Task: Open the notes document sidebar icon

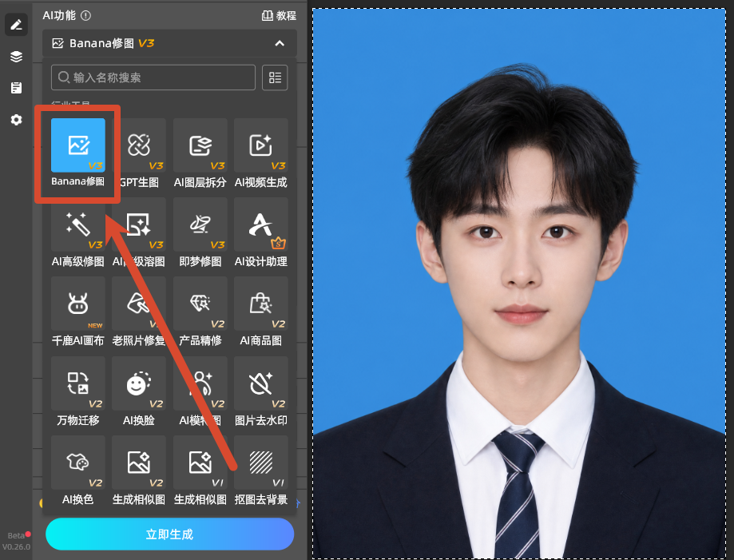Action: [x=17, y=88]
